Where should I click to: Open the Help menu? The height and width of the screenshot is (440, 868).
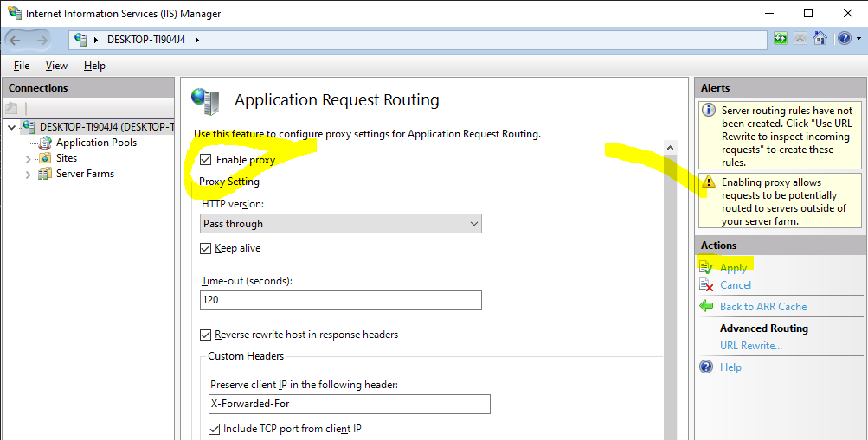click(94, 66)
